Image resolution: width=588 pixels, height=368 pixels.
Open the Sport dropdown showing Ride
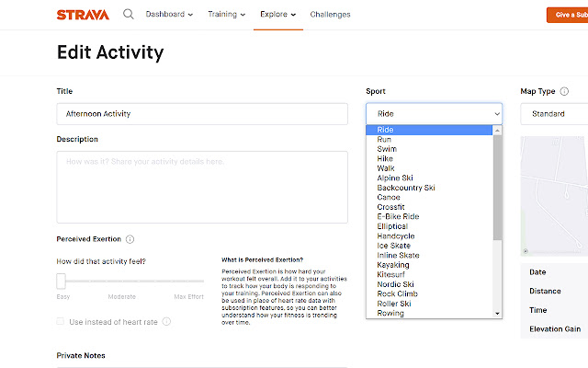click(x=434, y=114)
